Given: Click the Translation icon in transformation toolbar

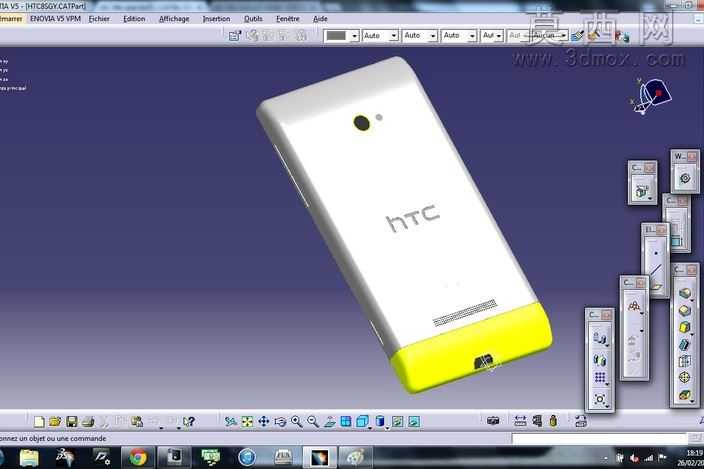Looking at the screenshot, I should coord(600,338).
